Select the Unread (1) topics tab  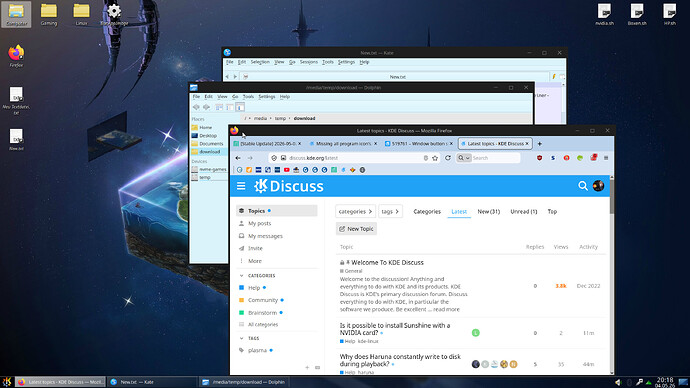point(524,212)
